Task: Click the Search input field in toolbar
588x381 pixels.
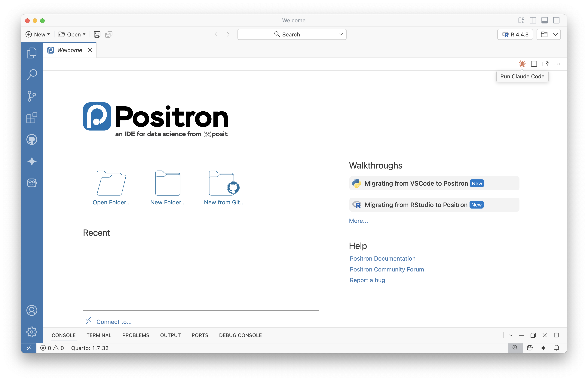Action: 292,34
